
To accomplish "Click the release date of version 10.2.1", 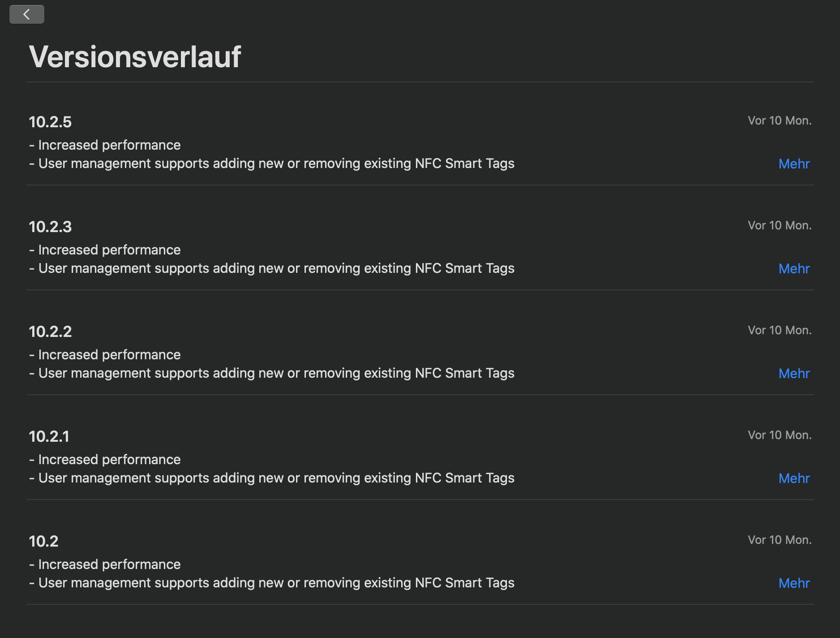I will click(780, 435).
